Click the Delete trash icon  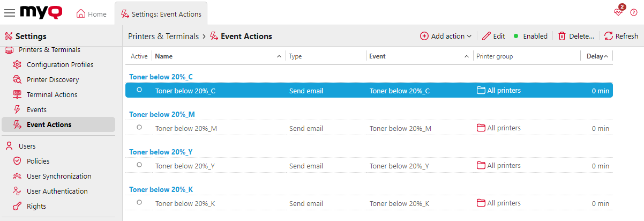(562, 36)
